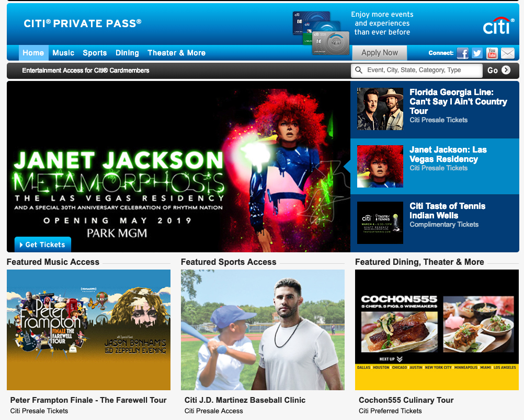Click Get Tickets for Janet Jackson
524x420 pixels.
pos(43,244)
